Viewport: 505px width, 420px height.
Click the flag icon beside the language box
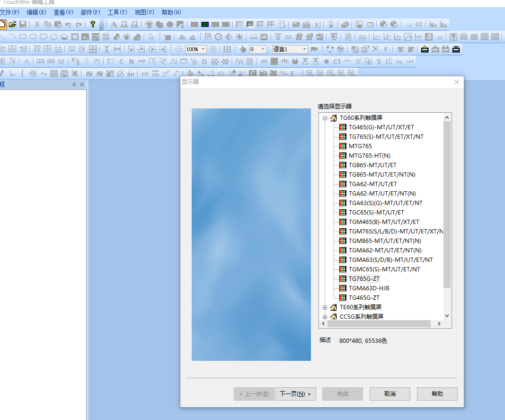(314, 49)
